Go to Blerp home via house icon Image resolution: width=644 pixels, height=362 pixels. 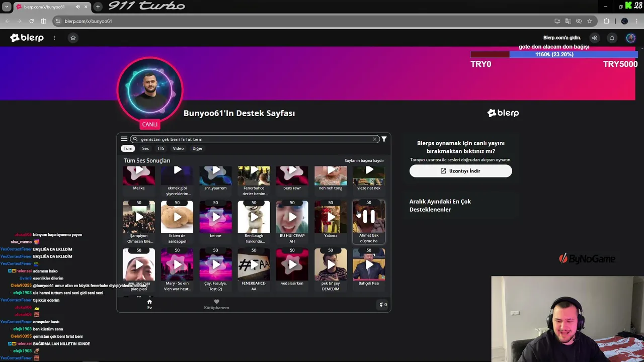[x=73, y=38]
